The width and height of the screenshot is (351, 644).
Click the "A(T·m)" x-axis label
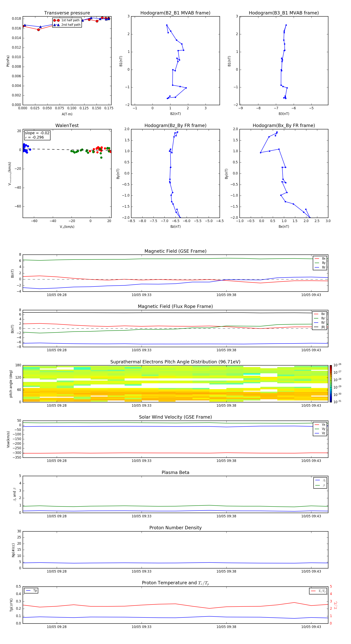point(67,114)
